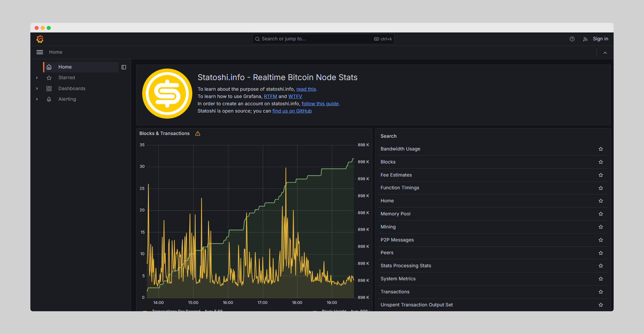Click the Starred star icon in sidebar
This screenshot has width=644, height=334.
click(49, 78)
